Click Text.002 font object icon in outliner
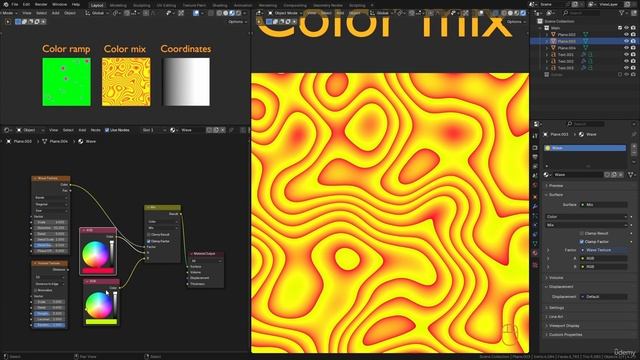Screen dimensions: 640x360 (x=553, y=61)
